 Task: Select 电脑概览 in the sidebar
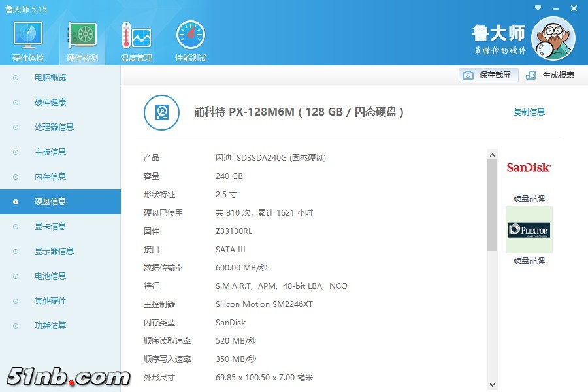pos(60,78)
